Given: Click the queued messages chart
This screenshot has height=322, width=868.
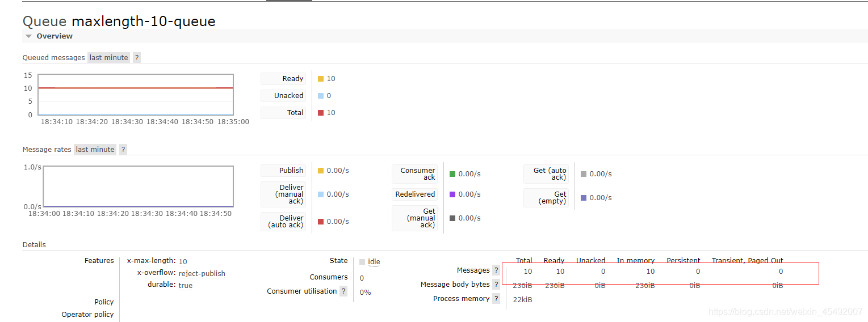Looking at the screenshot, I should point(136,95).
